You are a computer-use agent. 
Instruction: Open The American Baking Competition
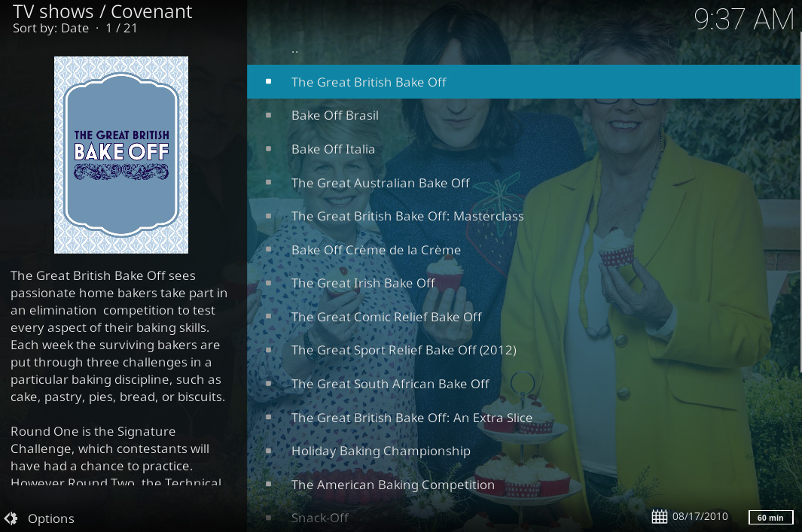click(523, 485)
